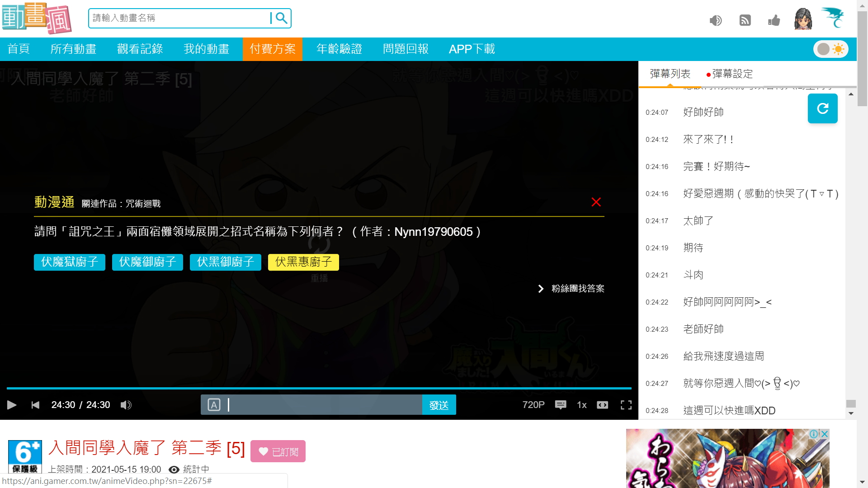Image resolution: width=868 pixels, height=488 pixels.
Task: Click the 入間同學入魔了 第二季 [5] title
Action: [146, 448]
